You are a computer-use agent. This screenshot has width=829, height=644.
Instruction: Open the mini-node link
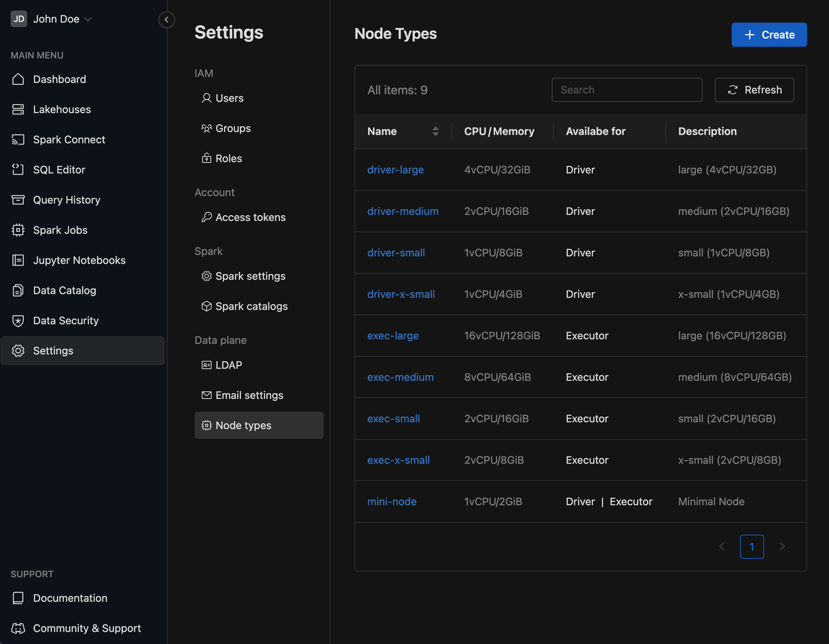pyautogui.click(x=392, y=502)
